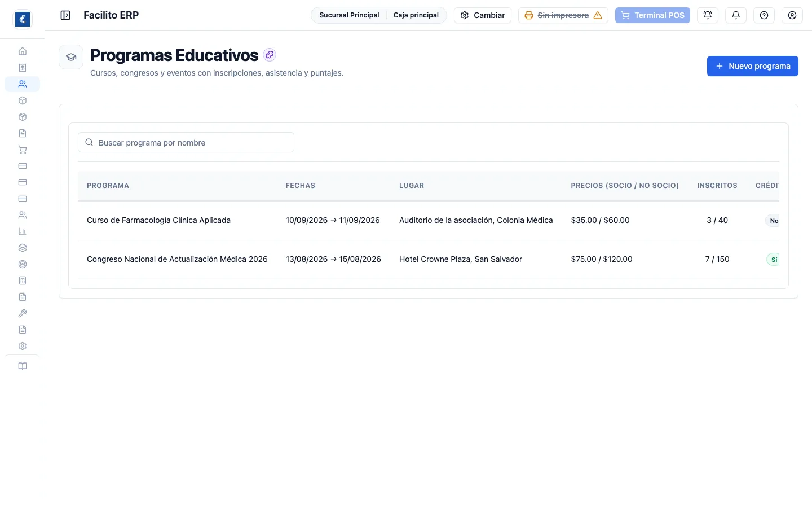Viewport: 812px width, 508px height.
Task: Open the settings gear icon in the sidebar
Action: click(x=23, y=346)
